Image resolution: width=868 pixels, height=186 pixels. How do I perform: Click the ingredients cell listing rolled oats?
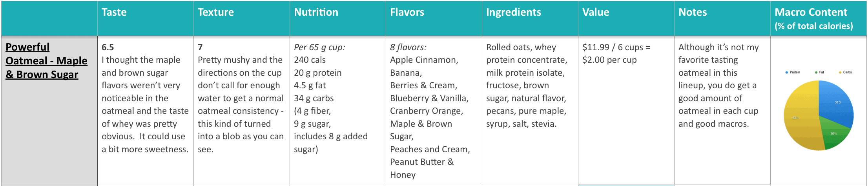coord(530,111)
